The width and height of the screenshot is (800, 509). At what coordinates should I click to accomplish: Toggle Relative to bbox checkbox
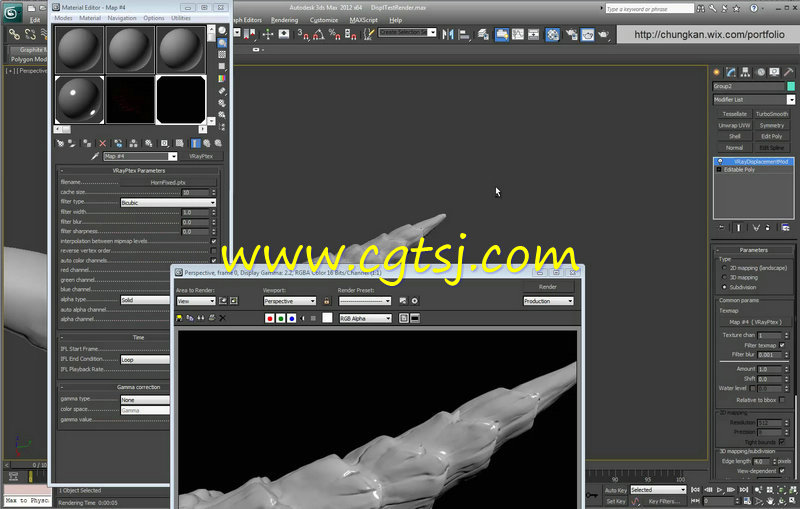point(782,400)
